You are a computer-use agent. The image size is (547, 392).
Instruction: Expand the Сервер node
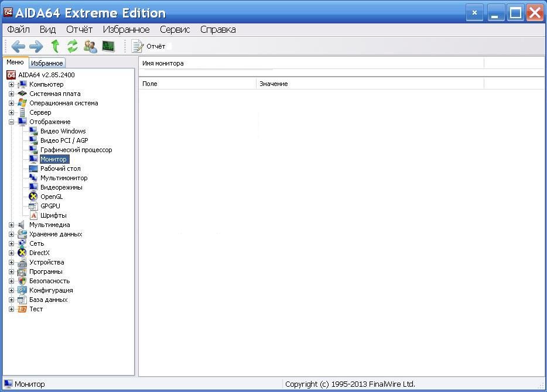coord(11,112)
